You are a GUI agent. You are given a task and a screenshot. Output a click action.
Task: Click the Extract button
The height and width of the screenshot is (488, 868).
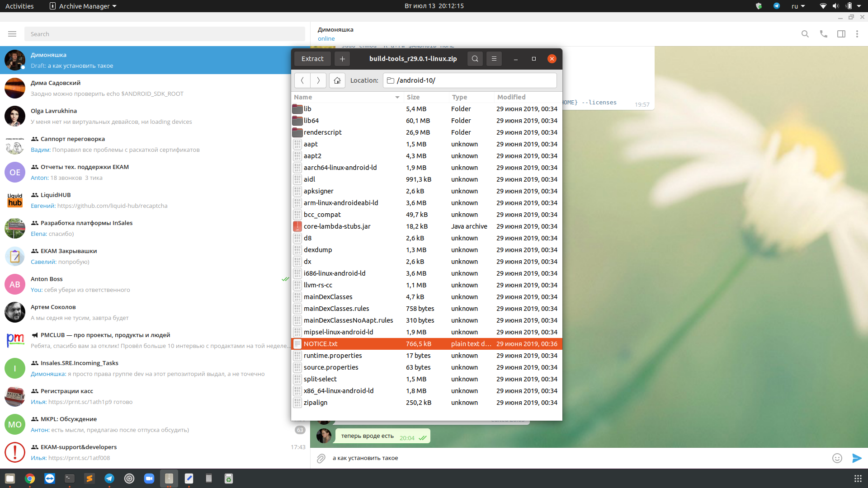tap(312, 59)
